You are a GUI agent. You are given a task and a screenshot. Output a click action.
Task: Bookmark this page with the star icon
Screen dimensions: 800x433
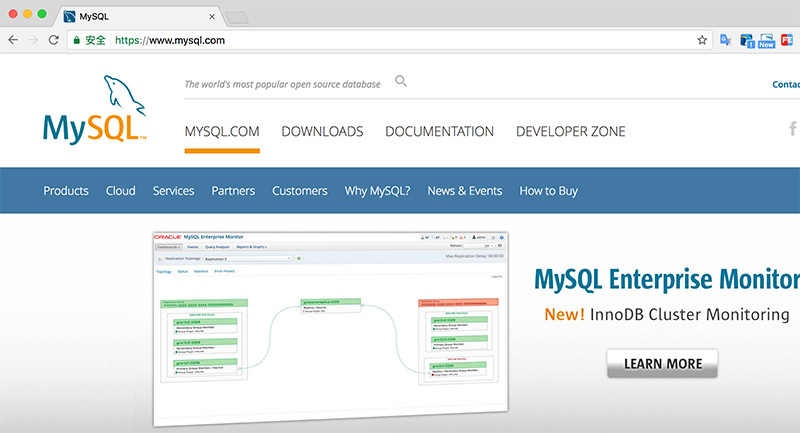(x=702, y=40)
